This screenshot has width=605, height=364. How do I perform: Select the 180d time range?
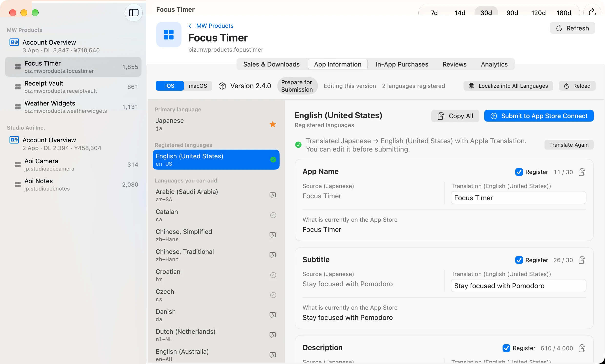[x=564, y=12]
